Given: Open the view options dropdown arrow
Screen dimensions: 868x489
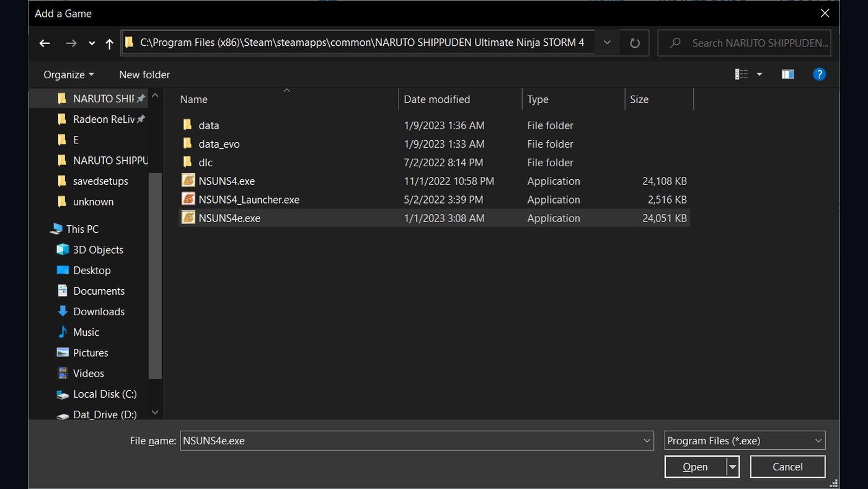Looking at the screenshot, I should click(759, 74).
